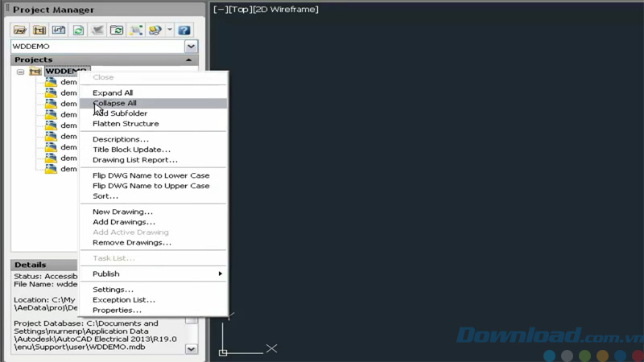Click the WDDEMO project folder icon

(x=35, y=72)
